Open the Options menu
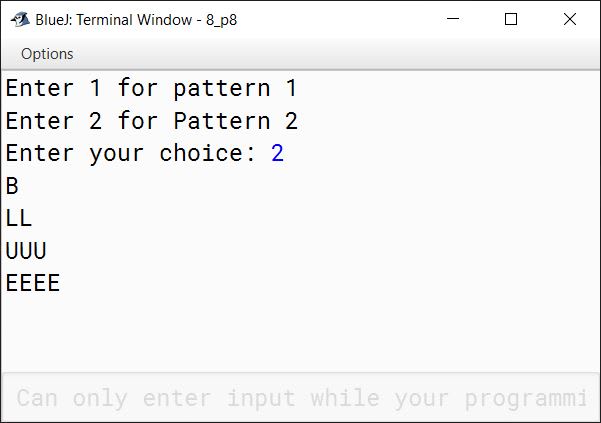Screen dimensions: 601x423 [47, 54]
